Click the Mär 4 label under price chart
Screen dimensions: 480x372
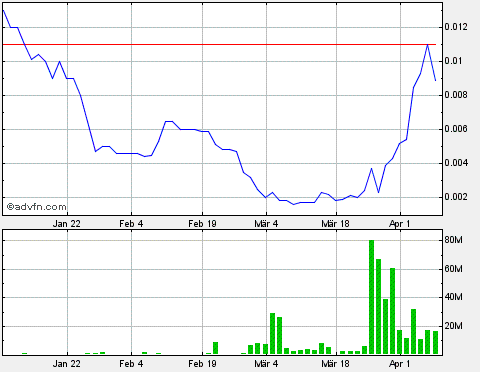coord(266,224)
